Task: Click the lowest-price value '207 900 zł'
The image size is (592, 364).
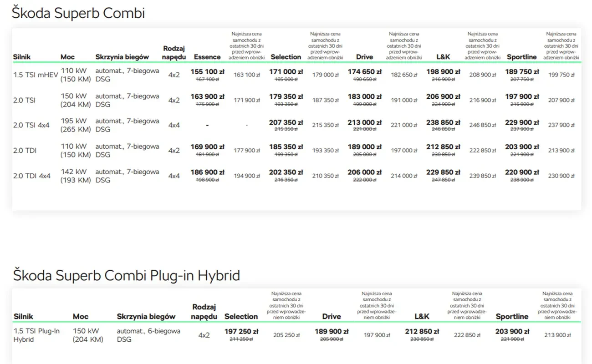Action: pyautogui.click(x=561, y=100)
